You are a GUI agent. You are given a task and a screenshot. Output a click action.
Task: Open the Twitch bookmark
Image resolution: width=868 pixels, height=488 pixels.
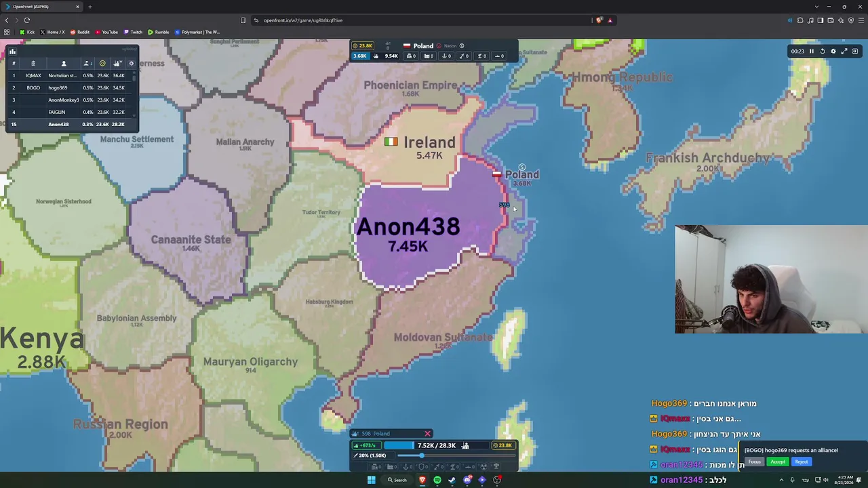(x=133, y=32)
